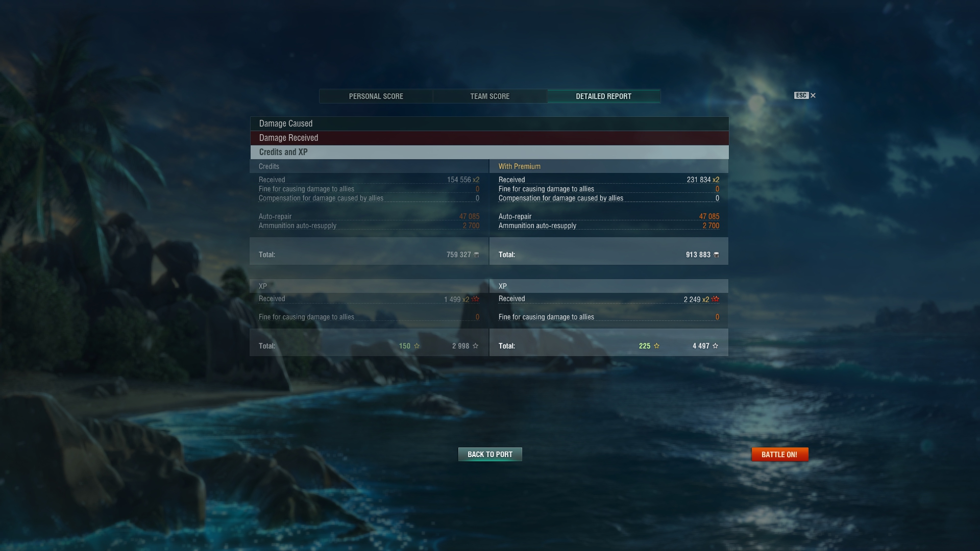Start next match with Battle On!
The image size is (980, 551).
[x=779, y=454]
